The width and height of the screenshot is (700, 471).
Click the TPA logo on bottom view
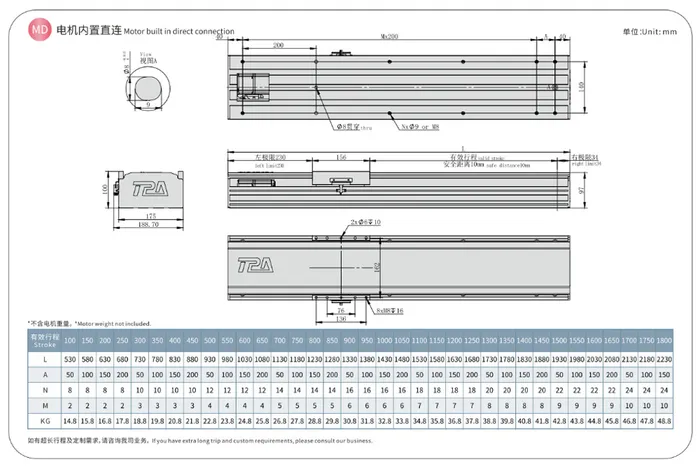[x=255, y=265]
